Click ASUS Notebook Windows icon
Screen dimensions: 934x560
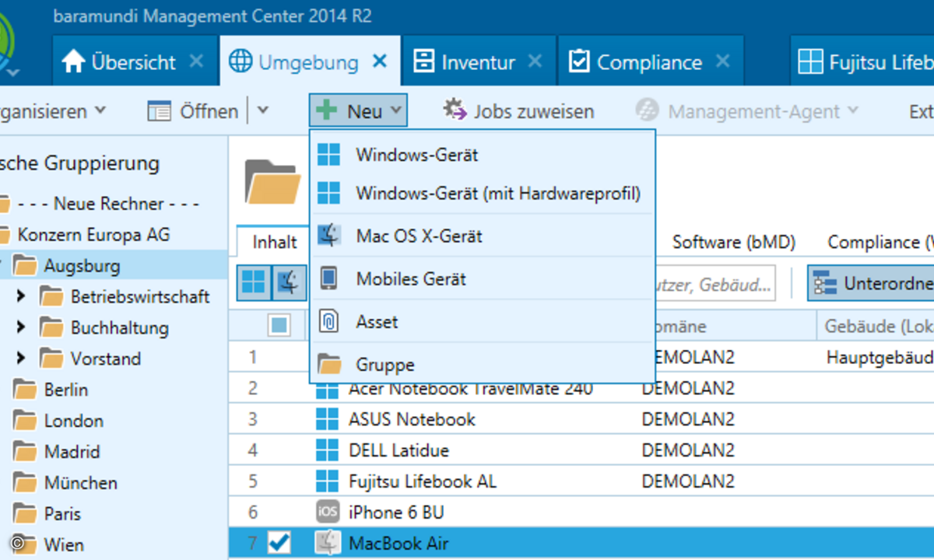click(x=328, y=419)
